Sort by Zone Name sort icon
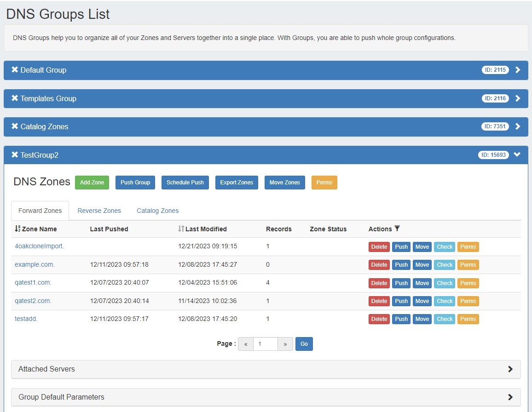Image resolution: width=532 pixels, height=412 pixels. [x=17, y=229]
